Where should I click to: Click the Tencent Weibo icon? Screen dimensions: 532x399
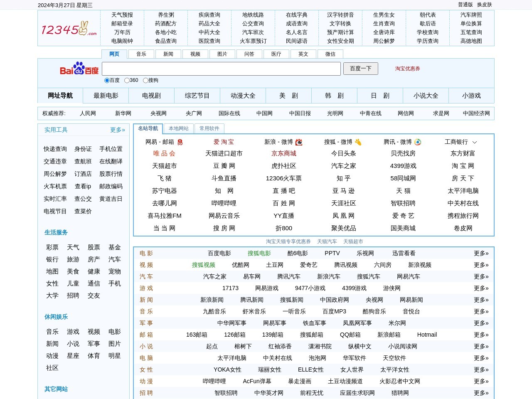[418, 142]
